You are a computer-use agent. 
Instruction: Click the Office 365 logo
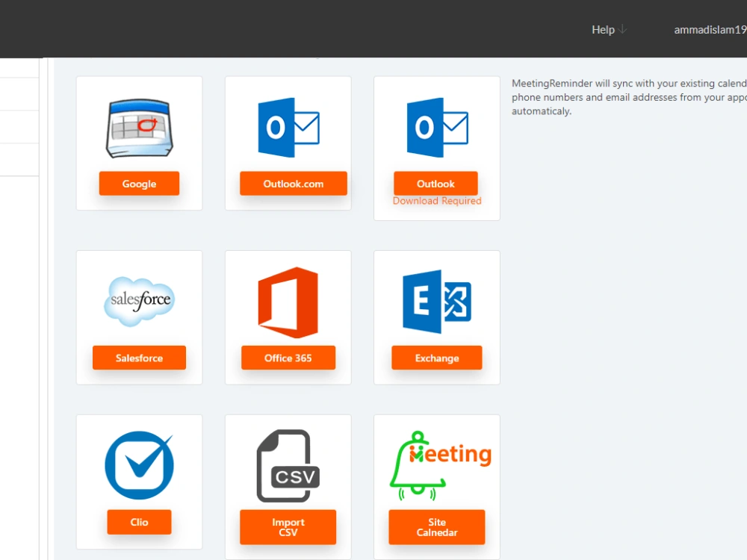point(288,302)
